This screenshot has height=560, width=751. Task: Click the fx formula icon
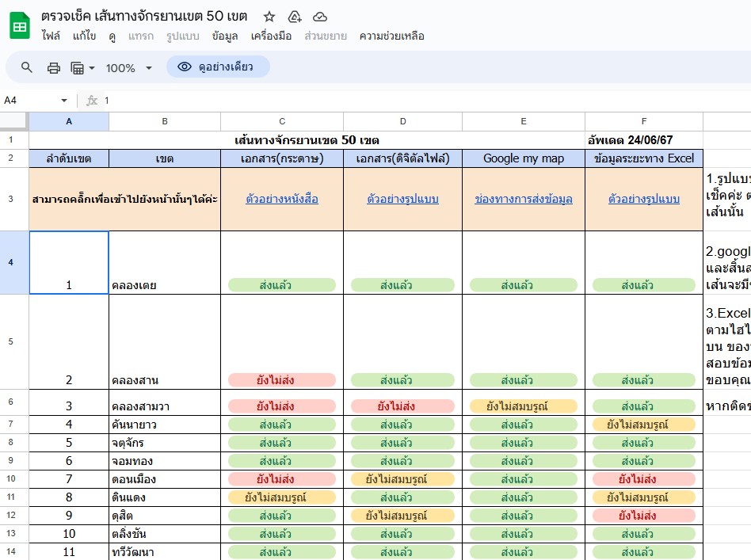click(x=92, y=101)
